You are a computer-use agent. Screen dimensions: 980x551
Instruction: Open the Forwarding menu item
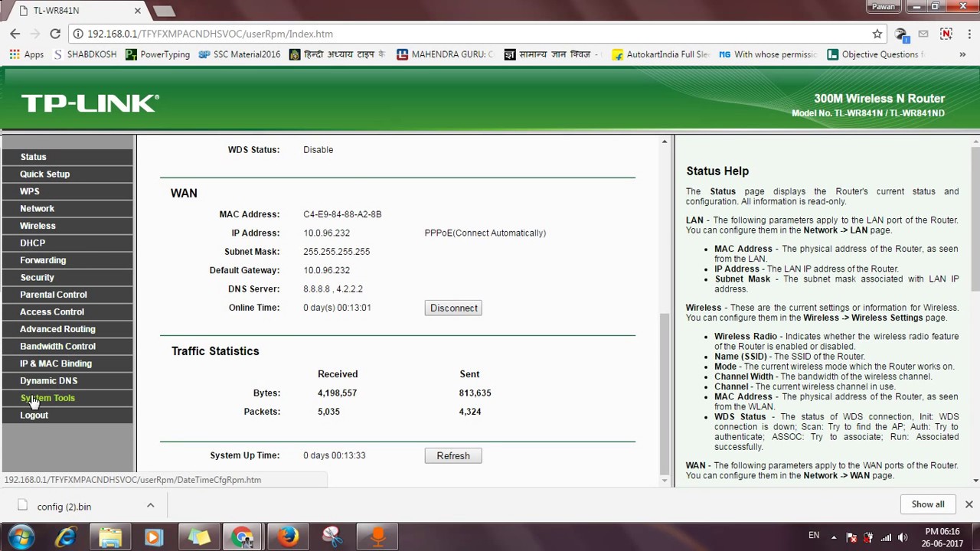(x=67, y=260)
